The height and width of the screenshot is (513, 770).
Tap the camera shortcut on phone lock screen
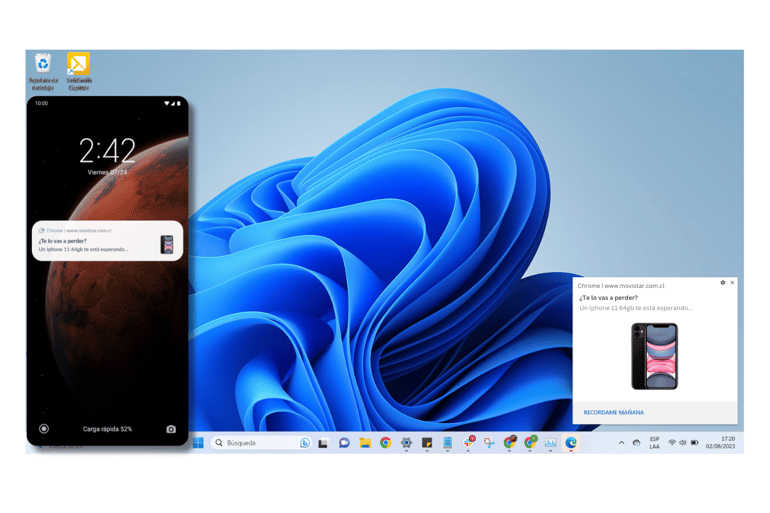(171, 429)
